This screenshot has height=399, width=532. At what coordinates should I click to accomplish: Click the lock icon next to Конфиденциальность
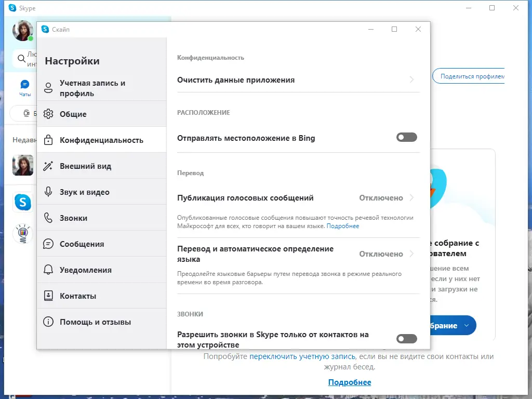point(48,140)
